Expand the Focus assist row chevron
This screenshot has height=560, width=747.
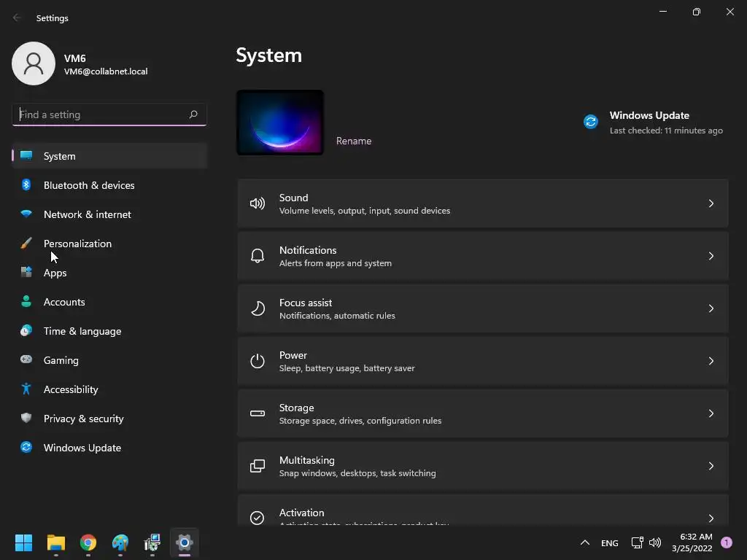pyautogui.click(x=711, y=308)
